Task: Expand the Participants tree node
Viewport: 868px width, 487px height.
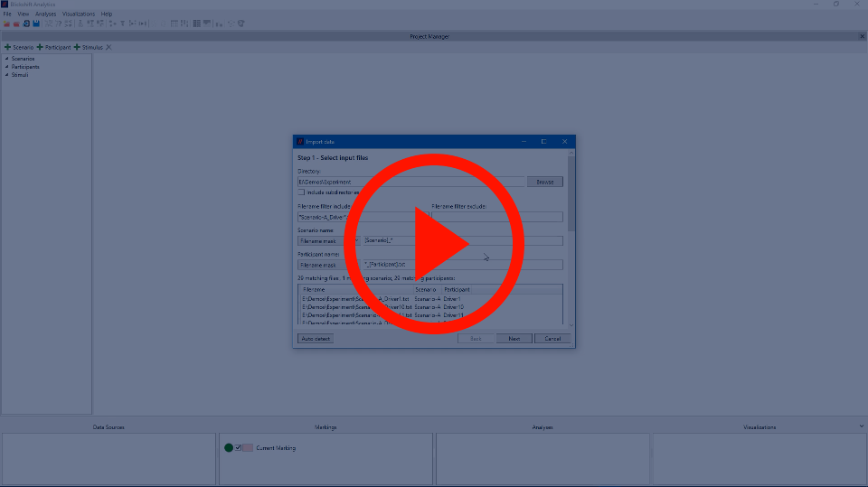Action: [6, 67]
